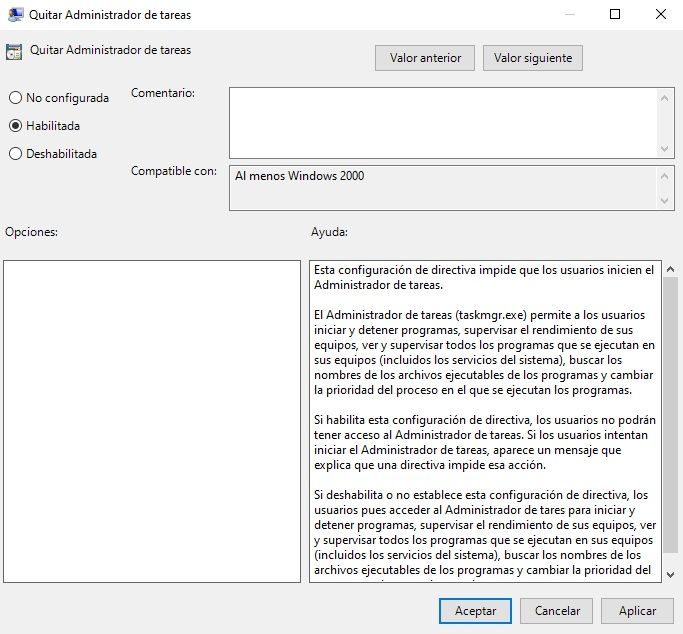This screenshot has width=683, height=634.
Task: Click the Ayuda scrollbar down arrow
Action: click(x=670, y=573)
